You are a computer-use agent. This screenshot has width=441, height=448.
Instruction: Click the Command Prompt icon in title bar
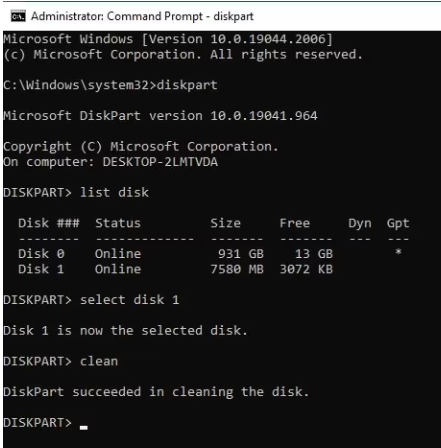tap(18, 16)
